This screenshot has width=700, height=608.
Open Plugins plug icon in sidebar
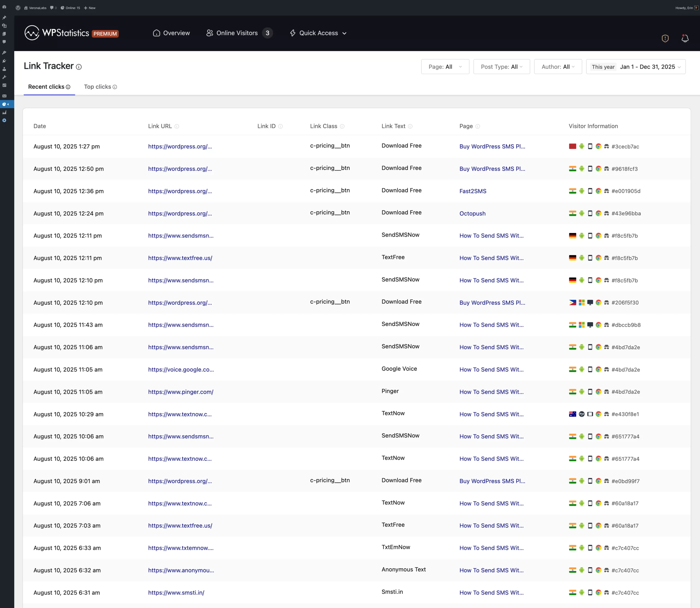coord(4,61)
